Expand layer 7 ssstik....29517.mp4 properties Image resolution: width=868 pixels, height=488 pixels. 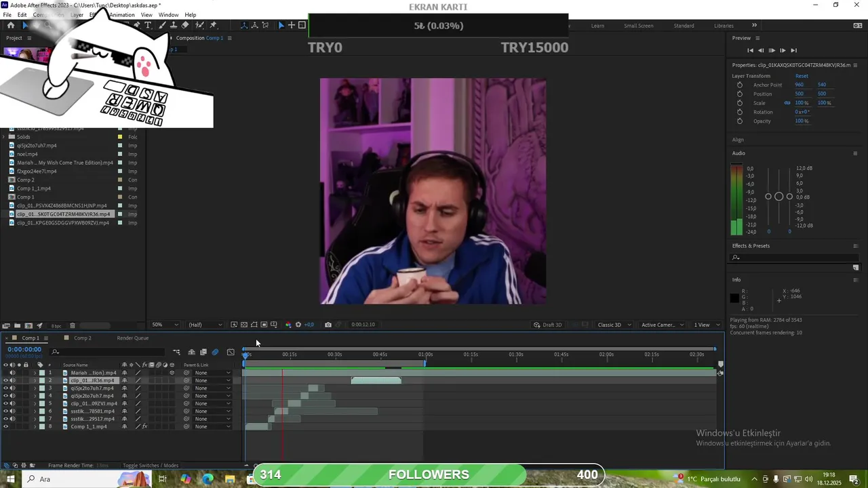35,419
